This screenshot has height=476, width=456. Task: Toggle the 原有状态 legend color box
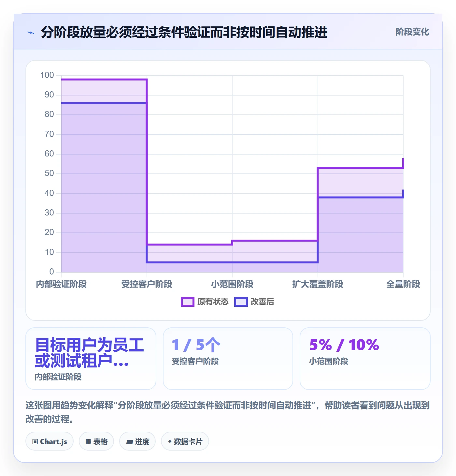coord(187,302)
